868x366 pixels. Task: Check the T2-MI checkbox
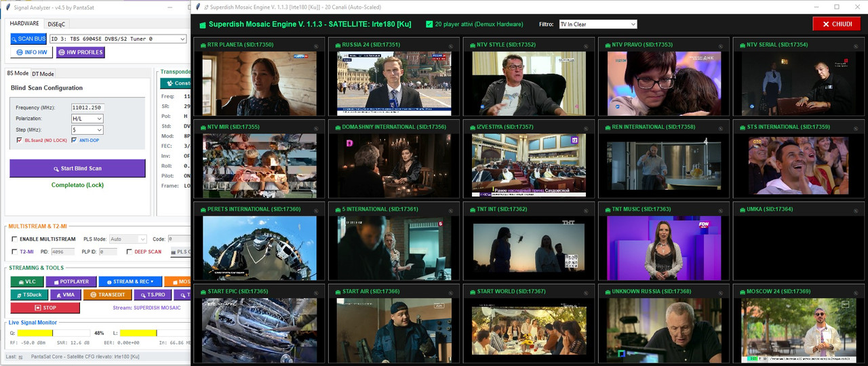click(x=15, y=251)
